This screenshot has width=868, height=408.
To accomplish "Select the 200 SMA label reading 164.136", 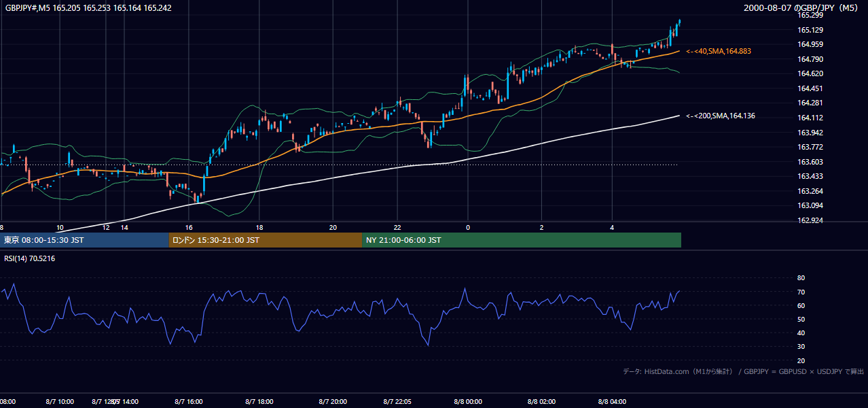I will (x=720, y=116).
